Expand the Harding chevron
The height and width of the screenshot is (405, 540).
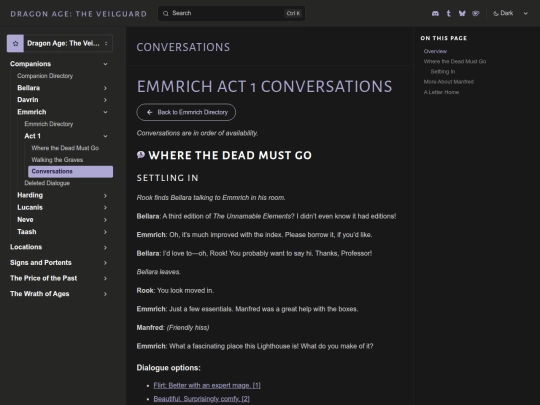(105, 196)
